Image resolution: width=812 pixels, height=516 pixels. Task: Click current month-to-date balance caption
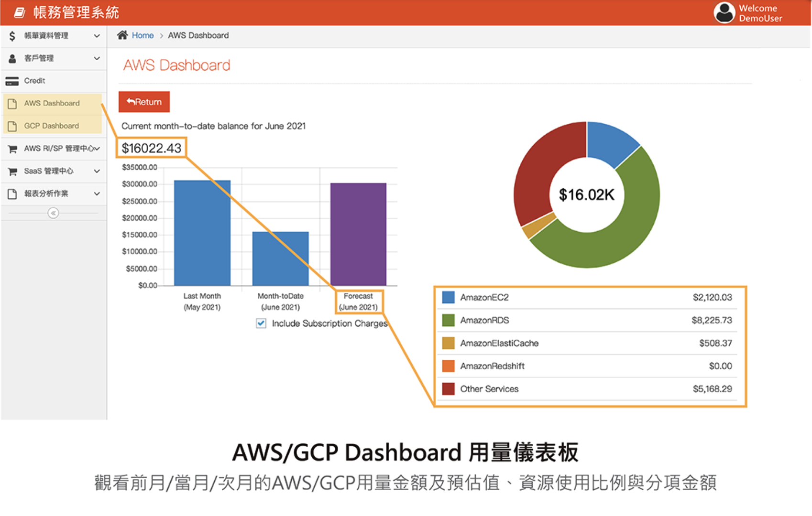[213, 126]
